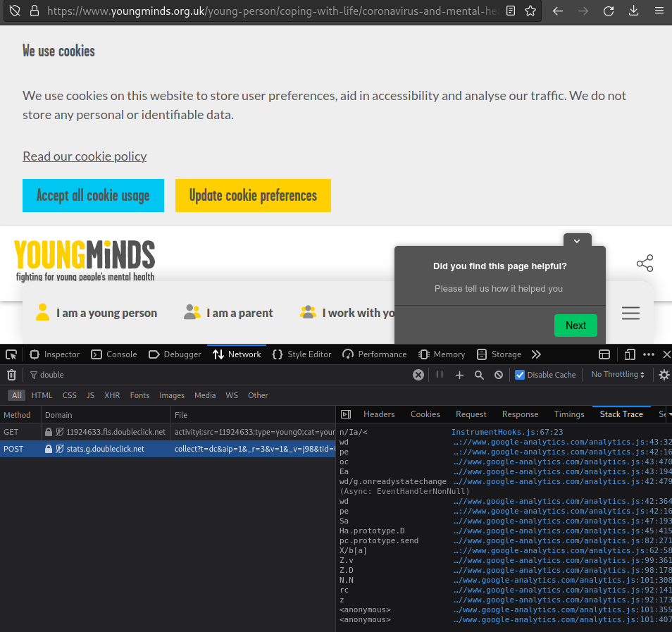Click the filter URLs input containing 'double'
672x632 pixels.
(x=217, y=375)
